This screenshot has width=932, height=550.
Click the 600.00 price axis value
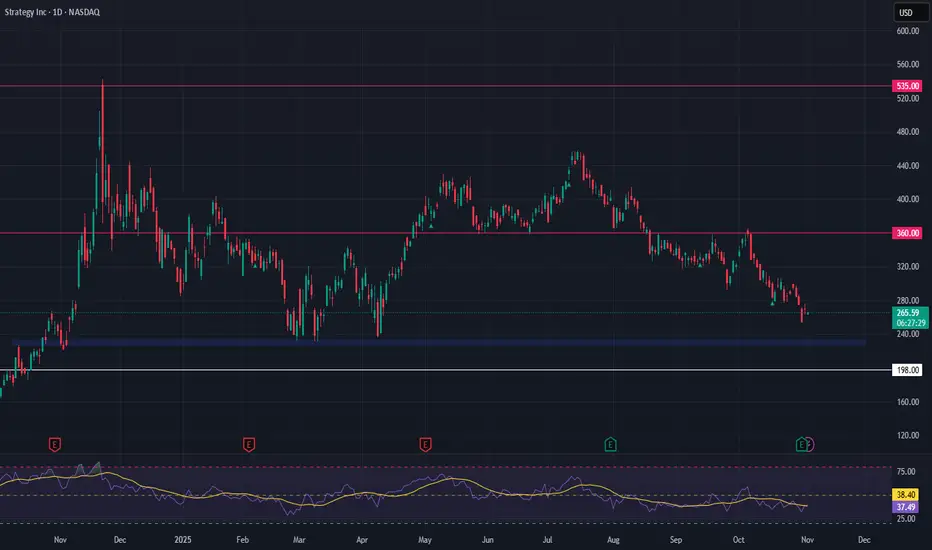point(908,31)
